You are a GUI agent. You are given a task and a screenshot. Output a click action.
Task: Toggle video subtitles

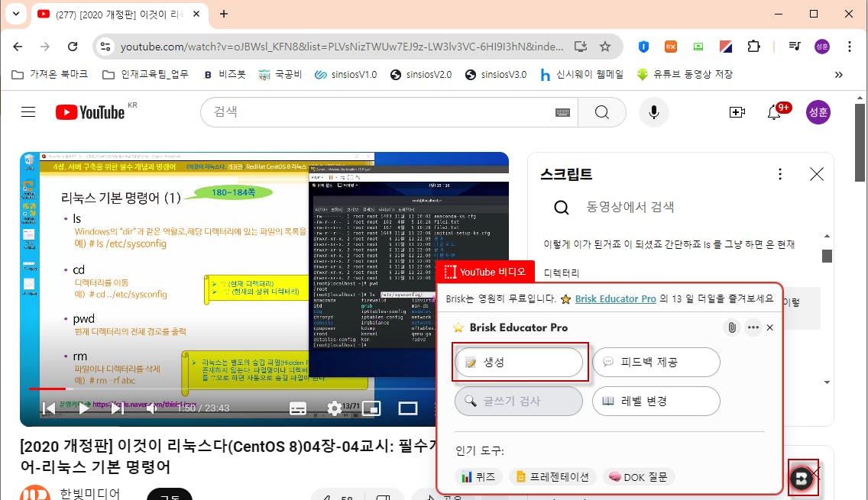(x=298, y=408)
